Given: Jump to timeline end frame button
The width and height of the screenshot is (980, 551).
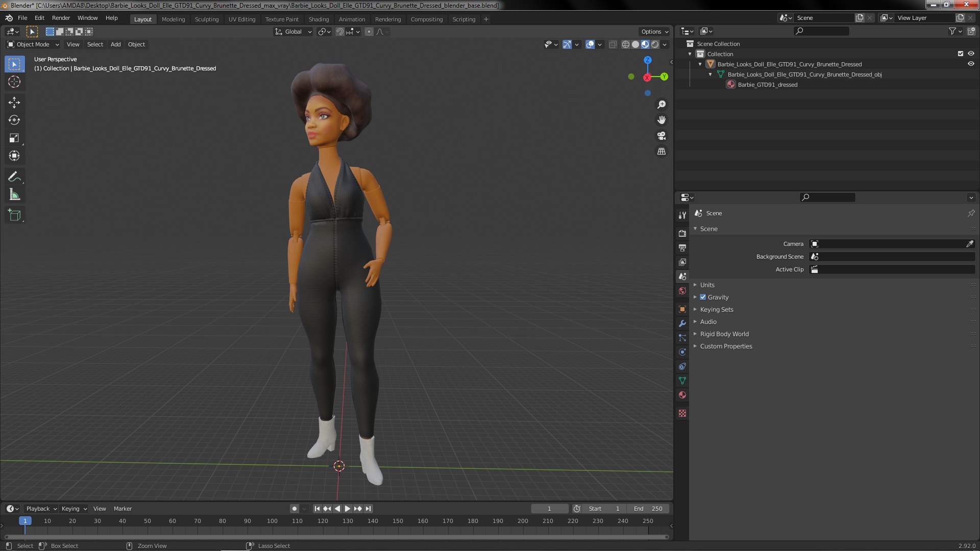Looking at the screenshot, I should pyautogui.click(x=368, y=509).
